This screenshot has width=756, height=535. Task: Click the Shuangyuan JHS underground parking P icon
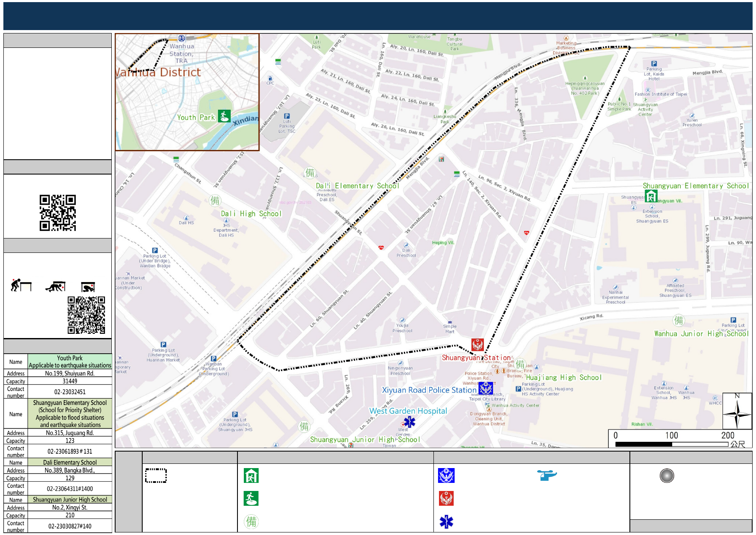[x=235, y=414]
